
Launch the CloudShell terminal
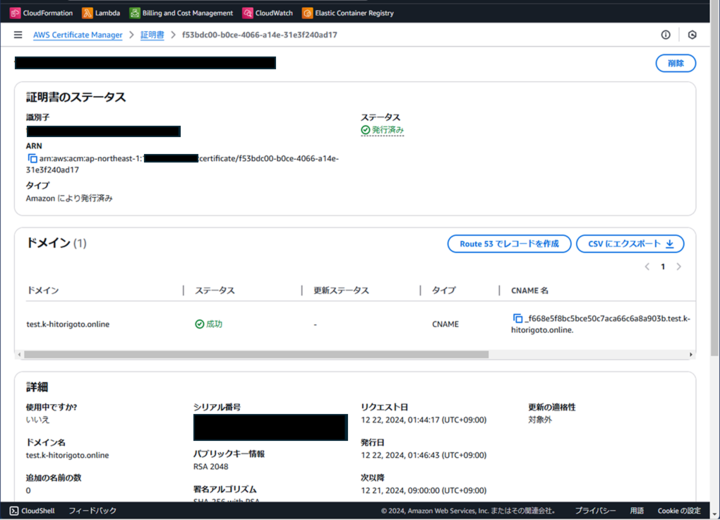(x=32, y=511)
